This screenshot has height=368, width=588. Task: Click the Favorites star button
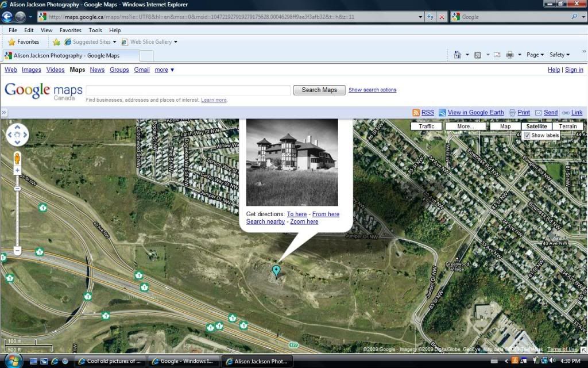tap(24, 41)
